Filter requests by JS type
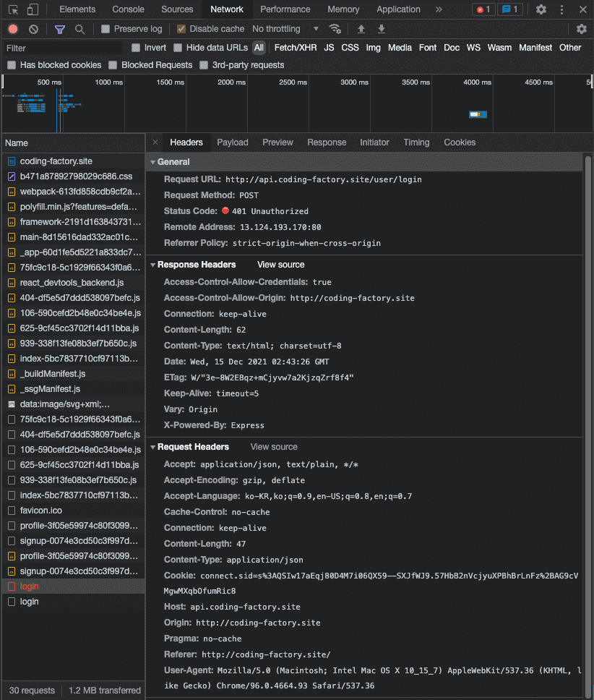 (329, 48)
